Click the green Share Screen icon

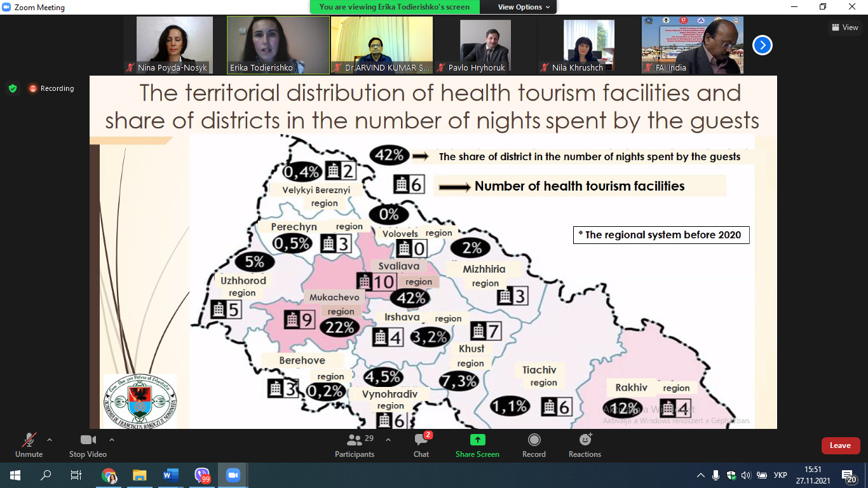coord(477,440)
